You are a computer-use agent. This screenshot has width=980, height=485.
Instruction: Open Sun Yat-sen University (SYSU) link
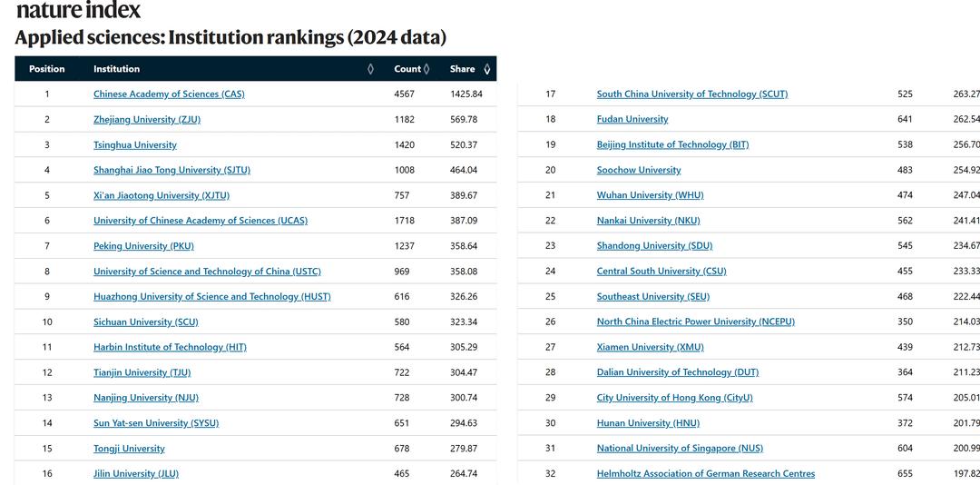156,423
